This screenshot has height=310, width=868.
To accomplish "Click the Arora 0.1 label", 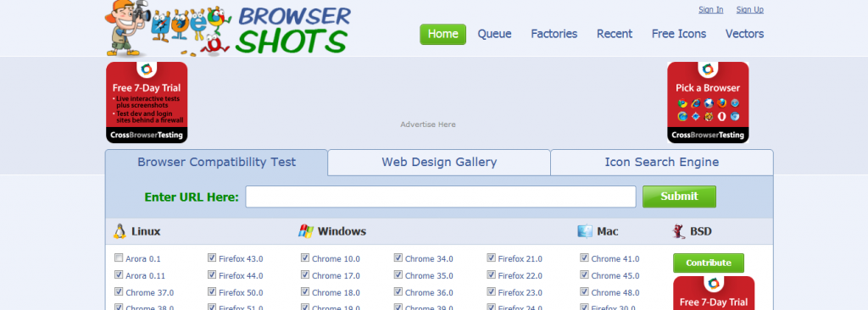I will point(143,258).
